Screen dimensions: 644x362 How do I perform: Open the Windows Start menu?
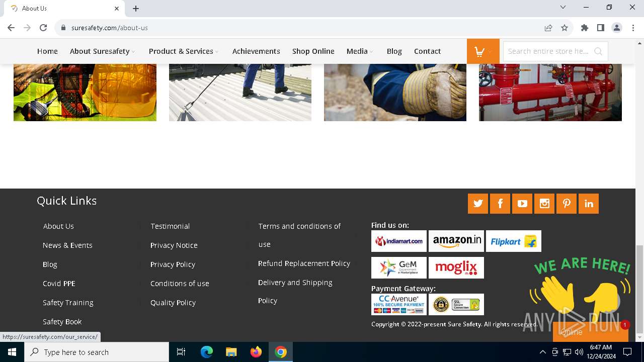[x=12, y=352]
